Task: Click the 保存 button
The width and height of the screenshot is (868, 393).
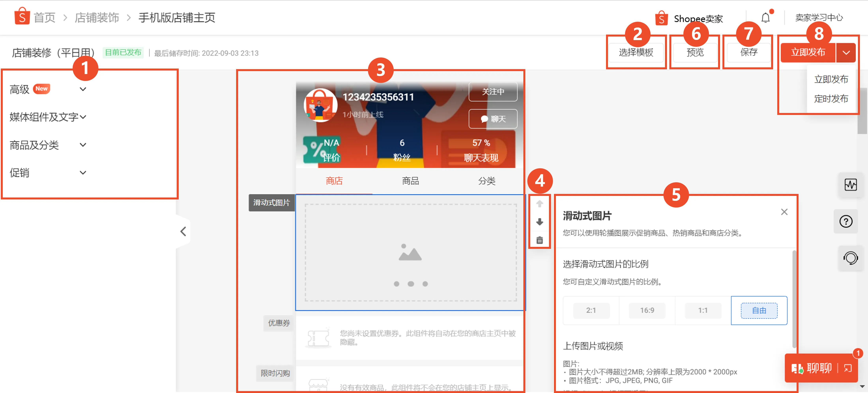Action: (x=747, y=52)
